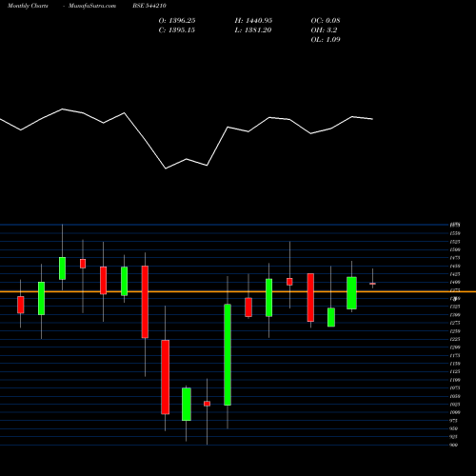Click the 1200 price axis label
476x476 pixels.
(455, 347)
